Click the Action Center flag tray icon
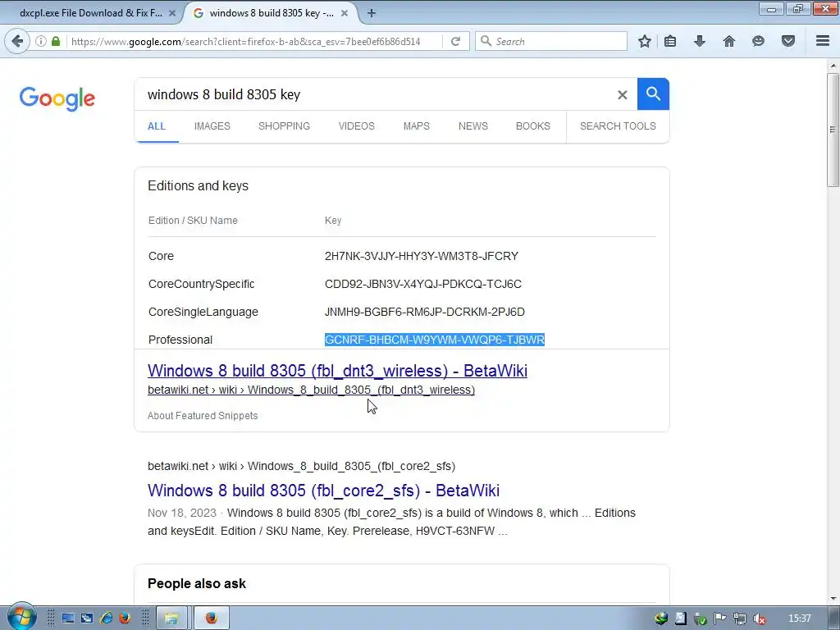The width and height of the screenshot is (840, 630). click(x=720, y=619)
